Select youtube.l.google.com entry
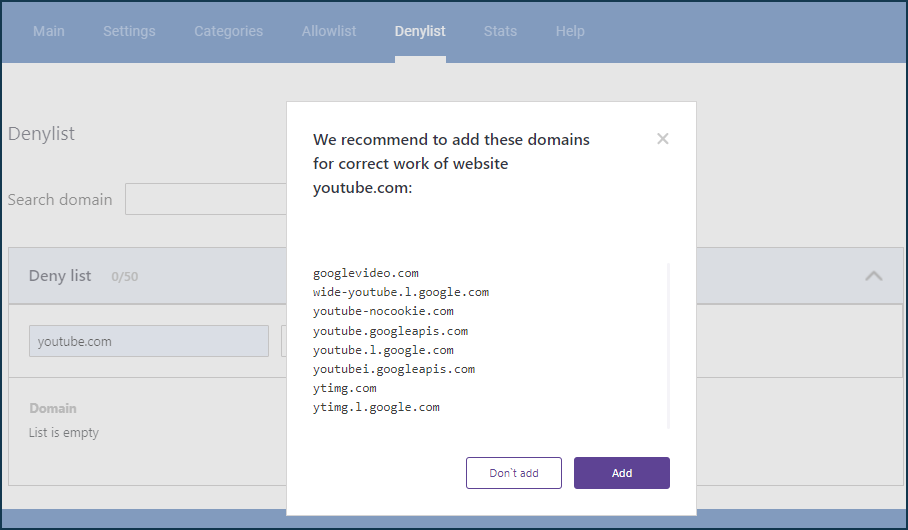 (383, 350)
